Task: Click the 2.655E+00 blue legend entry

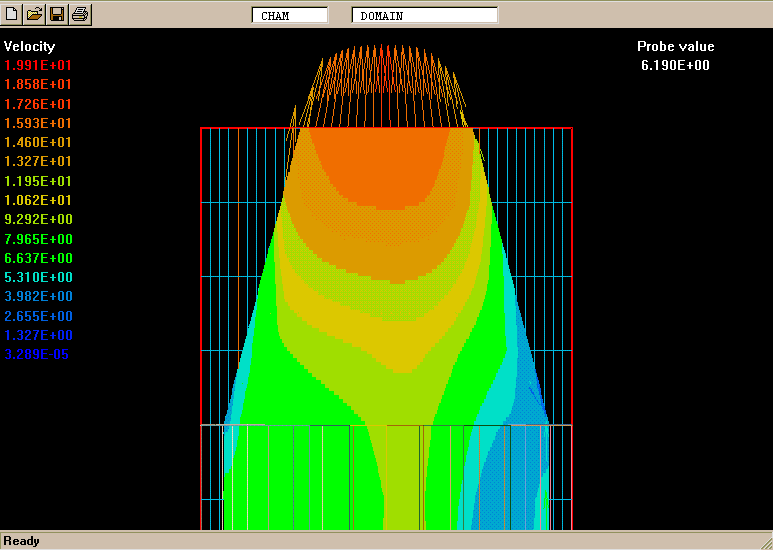Action: (38, 316)
